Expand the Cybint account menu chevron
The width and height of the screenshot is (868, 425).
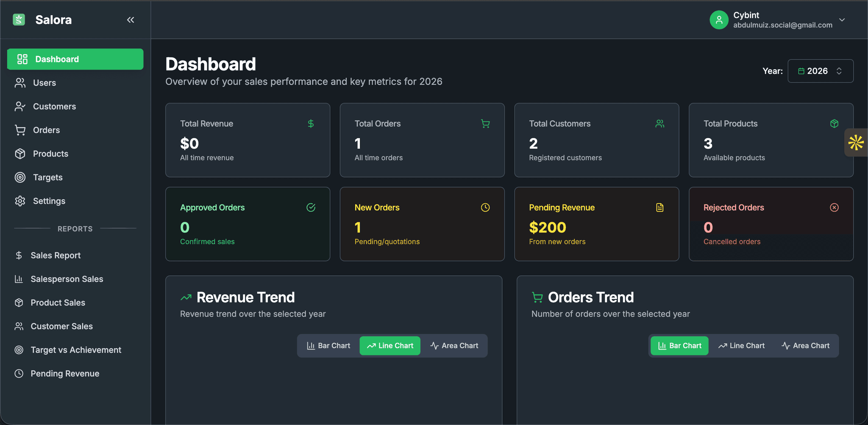click(x=842, y=20)
